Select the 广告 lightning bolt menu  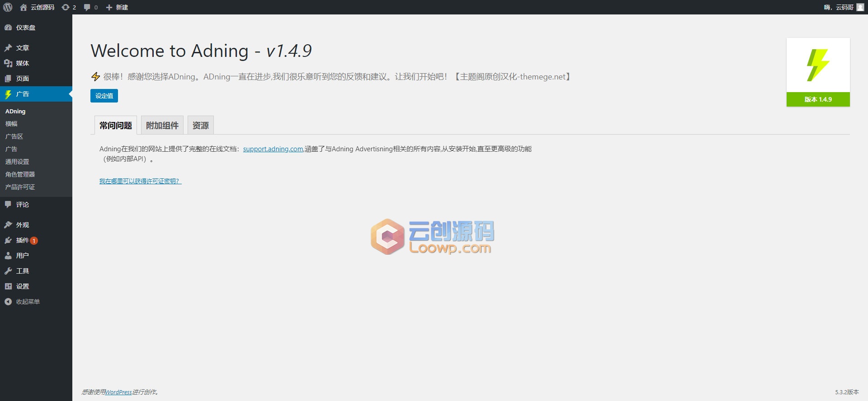click(x=36, y=94)
